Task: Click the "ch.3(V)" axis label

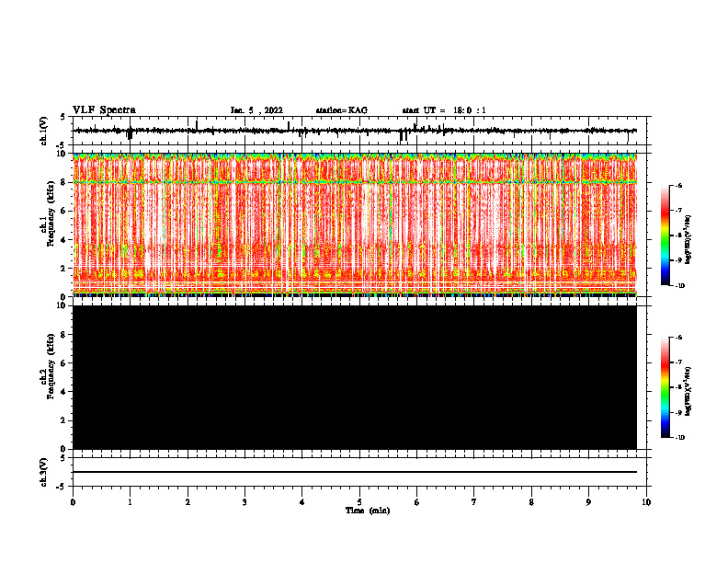Action: [x=44, y=473]
